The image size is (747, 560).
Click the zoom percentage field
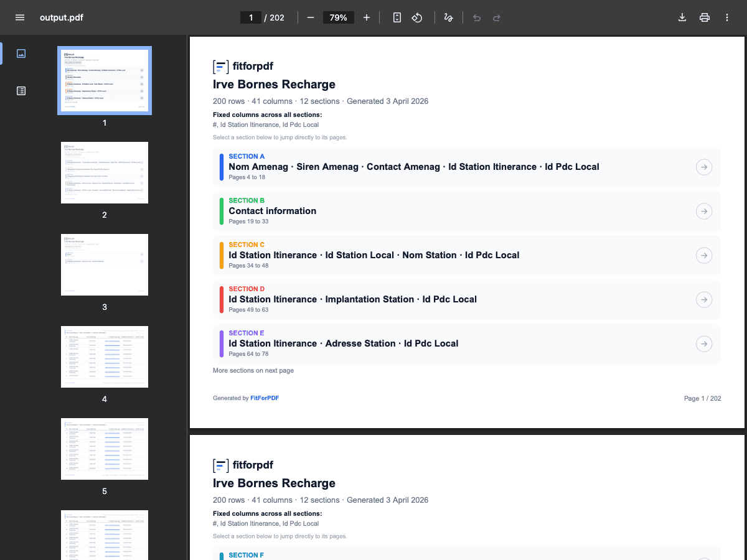(338, 17)
